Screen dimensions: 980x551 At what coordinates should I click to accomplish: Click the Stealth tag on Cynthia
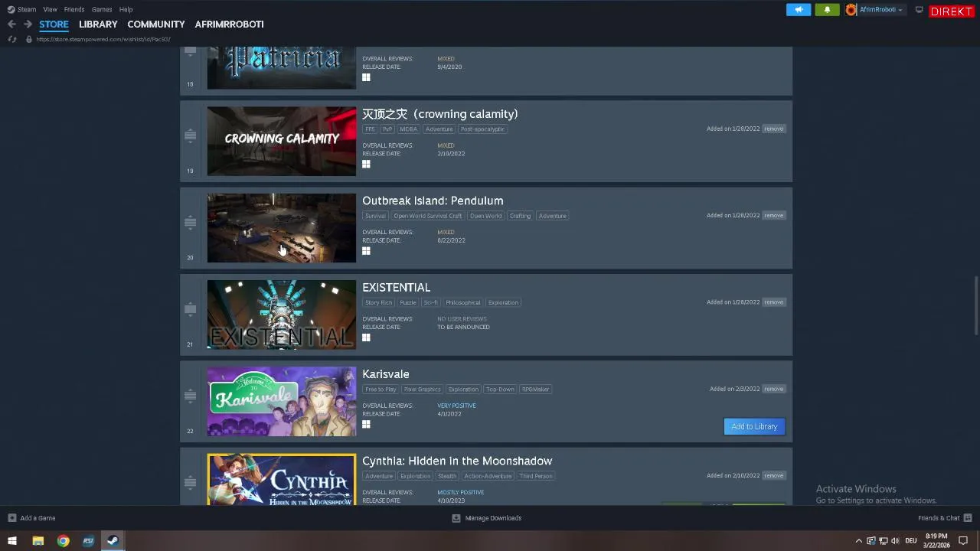[447, 476]
